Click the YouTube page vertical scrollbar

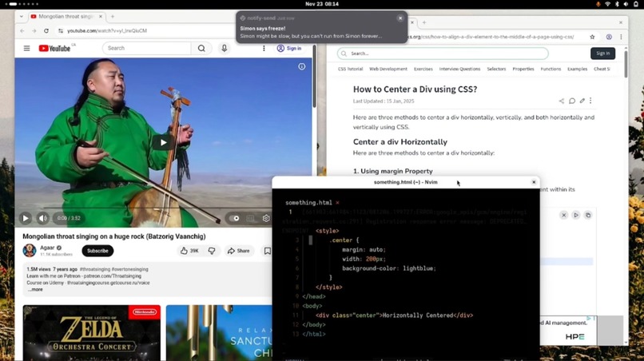coord(314,76)
